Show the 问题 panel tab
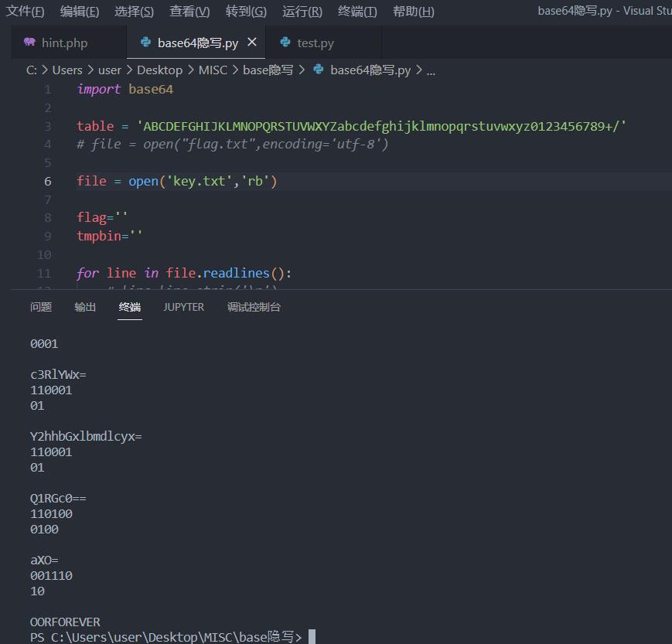 pos(41,307)
